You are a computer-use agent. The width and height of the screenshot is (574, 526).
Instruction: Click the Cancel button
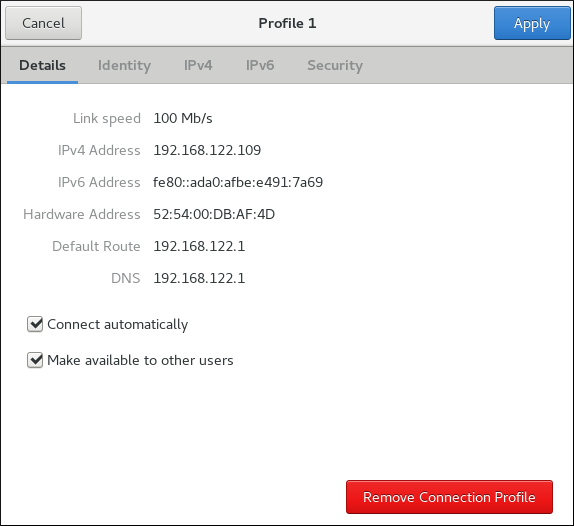point(44,23)
